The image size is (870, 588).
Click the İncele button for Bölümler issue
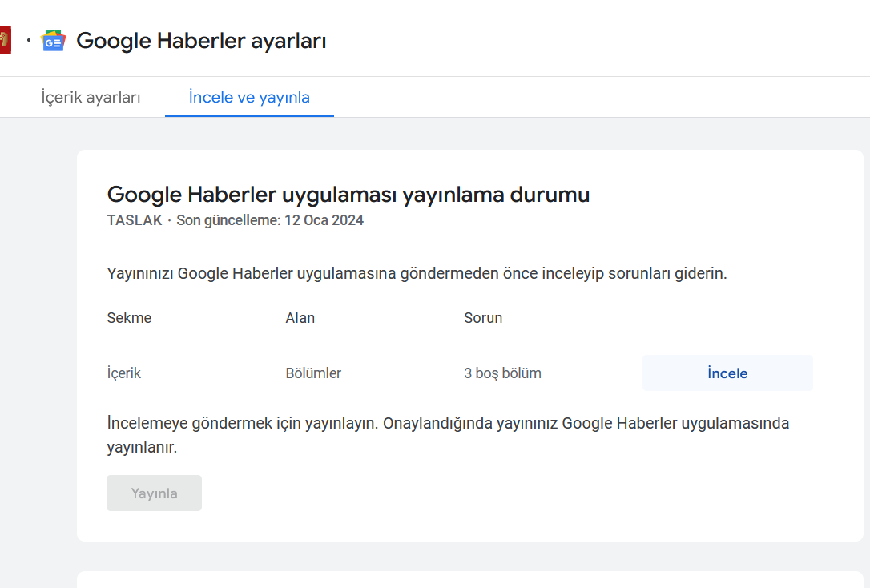(x=727, y=373)
